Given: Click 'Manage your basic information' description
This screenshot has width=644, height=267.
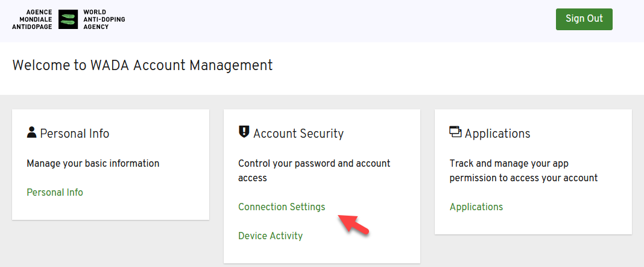Looking at the screenshot, I should pos(93,163).
